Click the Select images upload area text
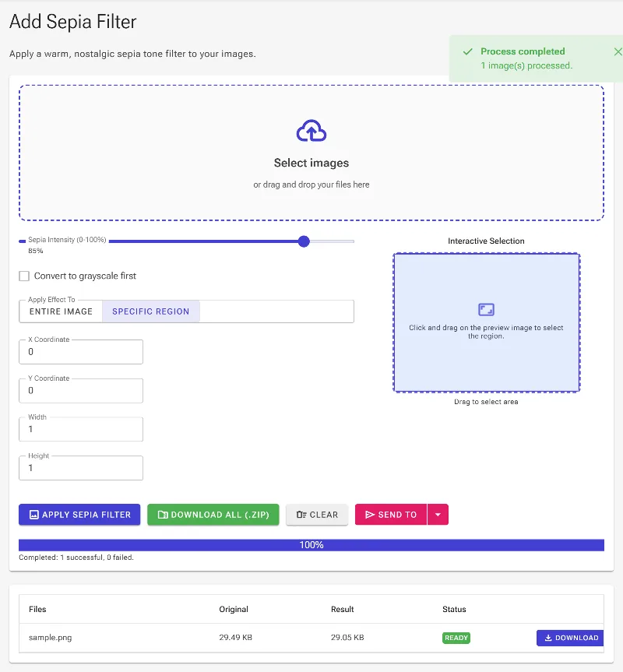The height and width of the screenshot is (672, 623). 311,163
